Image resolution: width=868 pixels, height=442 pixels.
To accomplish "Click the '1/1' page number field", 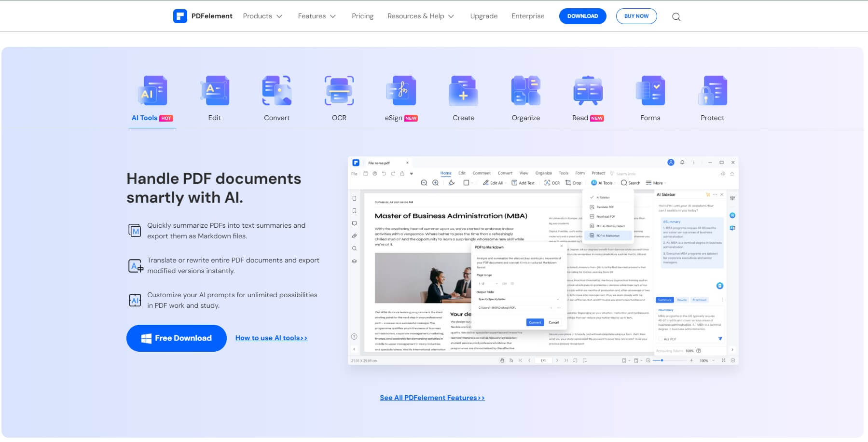I will (543, 360).
